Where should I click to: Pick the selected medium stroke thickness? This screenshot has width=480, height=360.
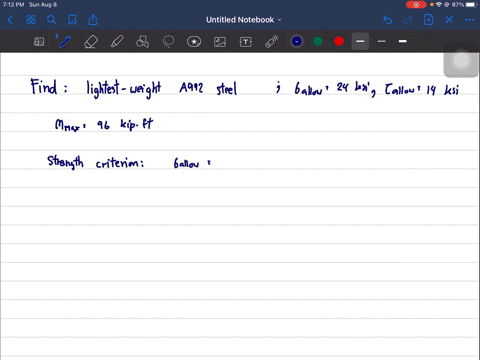pyautogui.click(x=360, y=41)
